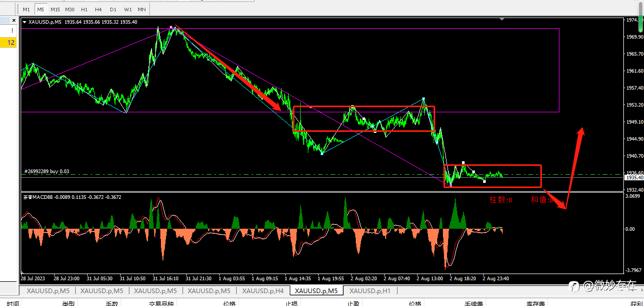Sort terminal by 手数 column
The width and height of the screenshot is (644, 306).
(112, 304)
